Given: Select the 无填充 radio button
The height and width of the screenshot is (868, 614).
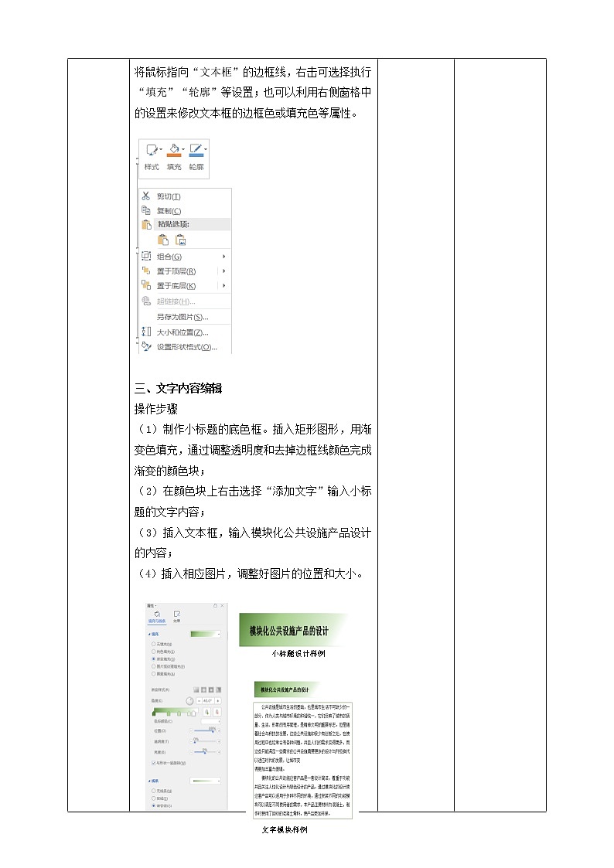Looking at the screenshot, I should [153, 645].
